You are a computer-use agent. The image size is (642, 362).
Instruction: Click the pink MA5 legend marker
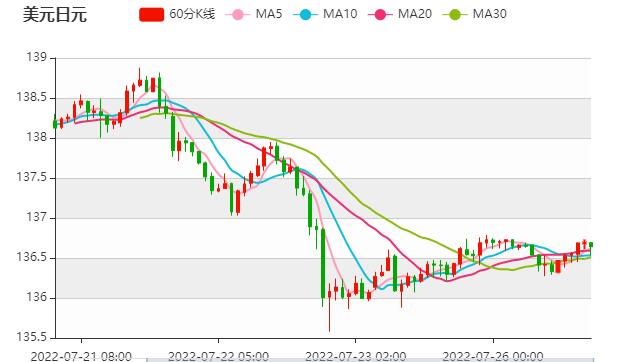(237, 15)
